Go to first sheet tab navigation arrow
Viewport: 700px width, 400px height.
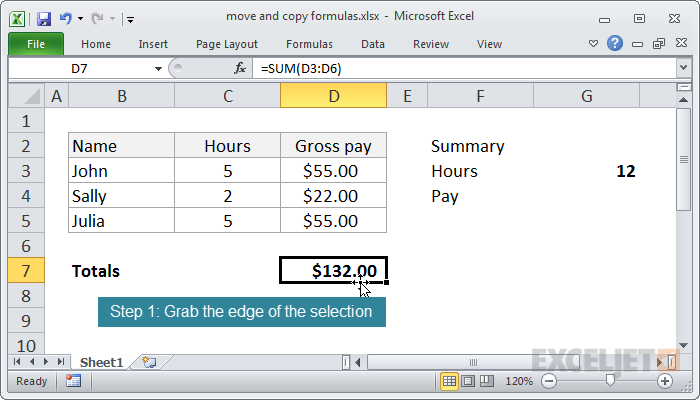coord(17,362)
